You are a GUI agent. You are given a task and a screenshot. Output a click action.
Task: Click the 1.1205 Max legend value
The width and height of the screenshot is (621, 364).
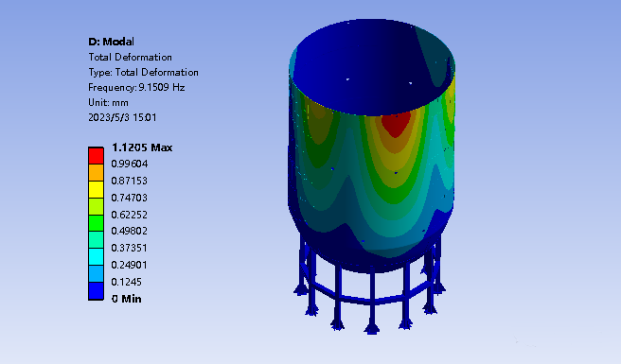[x=142, y=147]
